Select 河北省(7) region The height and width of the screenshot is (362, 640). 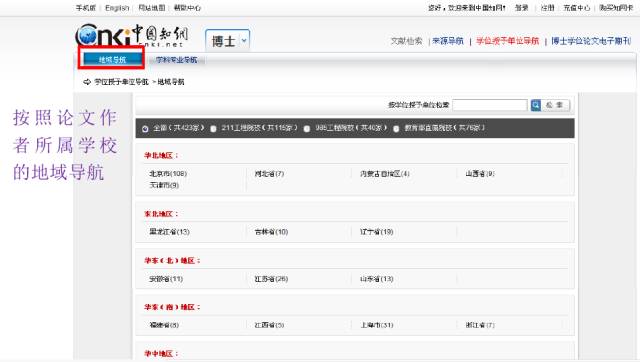(x=269, y=174)
